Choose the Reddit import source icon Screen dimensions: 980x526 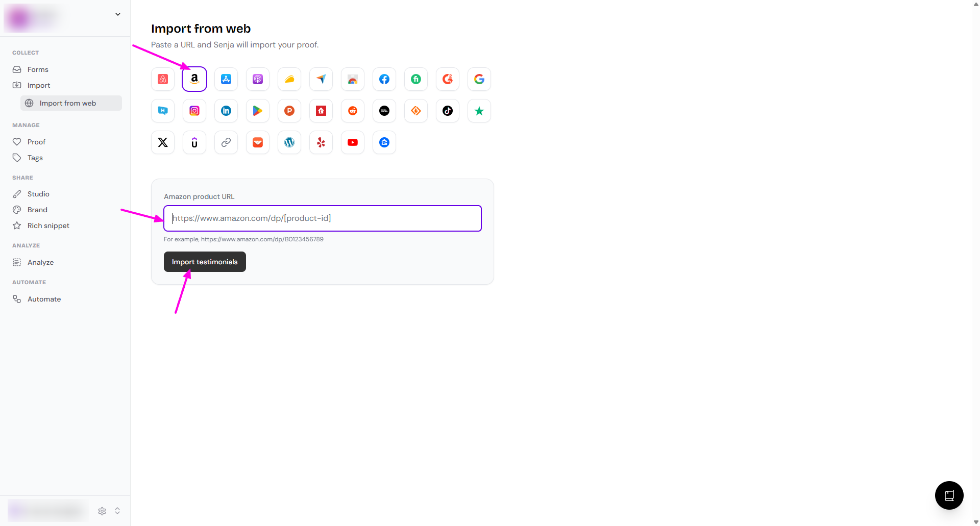pos(353,111)
